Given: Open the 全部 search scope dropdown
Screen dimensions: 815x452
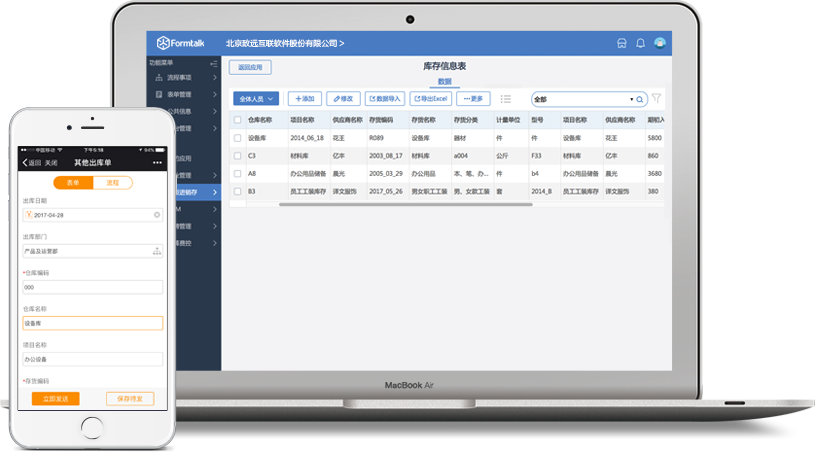Looking at the screenshot, I should 632,99.
